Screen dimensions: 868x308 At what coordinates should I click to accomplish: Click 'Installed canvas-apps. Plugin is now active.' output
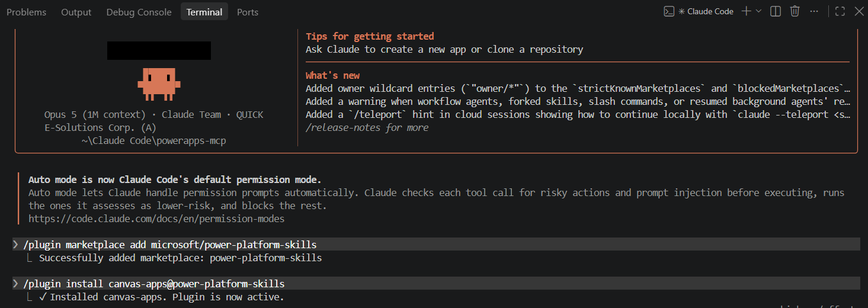pos(161,297)
